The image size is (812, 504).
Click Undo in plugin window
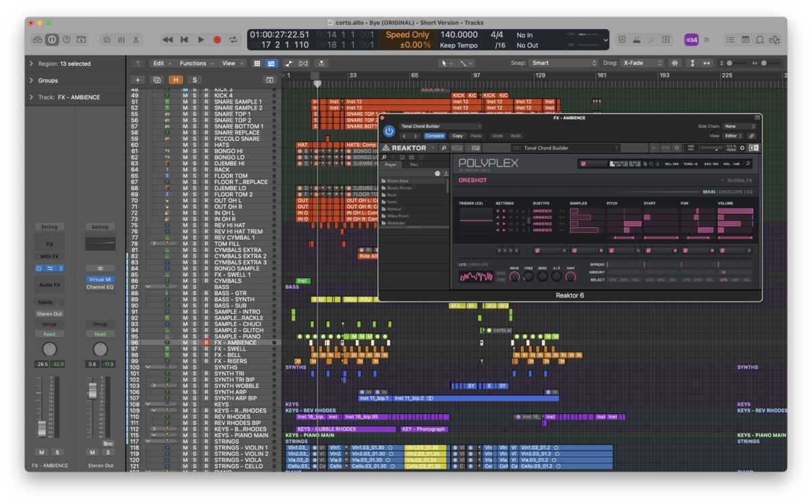click(497, 136)
